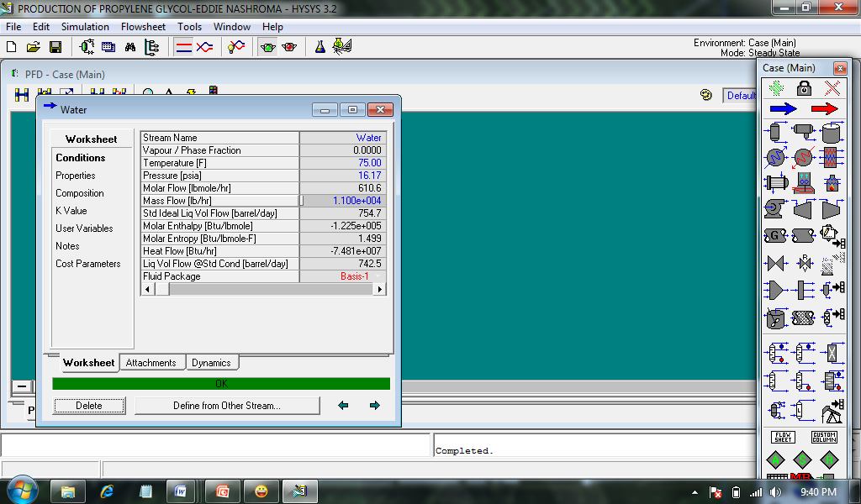Click the binoculars Object Navigator icon

pos(130,47)
